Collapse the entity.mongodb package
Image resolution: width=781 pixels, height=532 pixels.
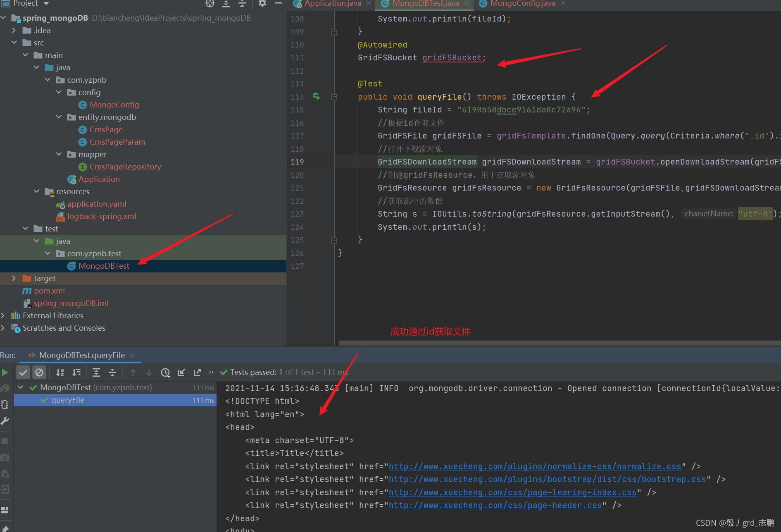click(59, 117)
